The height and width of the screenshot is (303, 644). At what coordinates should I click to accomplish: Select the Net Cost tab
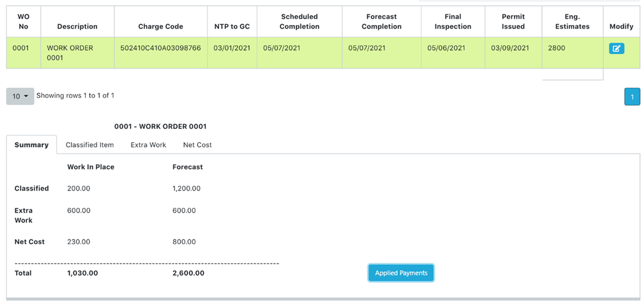click(x=198, y=145)
